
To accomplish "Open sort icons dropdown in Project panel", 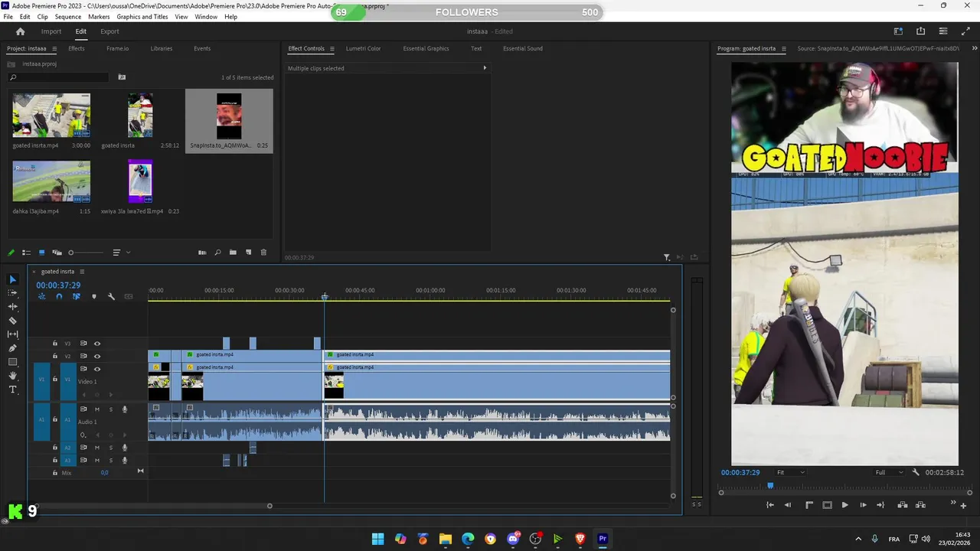I will 121,253.
